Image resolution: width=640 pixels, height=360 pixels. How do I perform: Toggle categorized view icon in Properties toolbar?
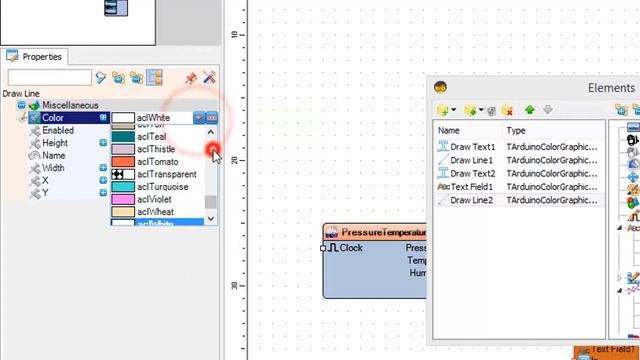[x=155, y=78]
